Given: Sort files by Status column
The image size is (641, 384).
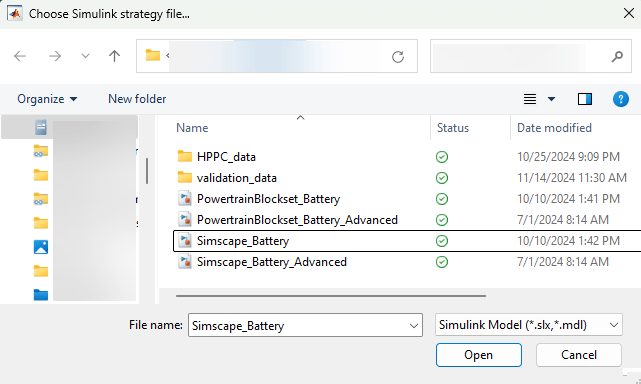Looking at the screenshot, I should point(453,128).
